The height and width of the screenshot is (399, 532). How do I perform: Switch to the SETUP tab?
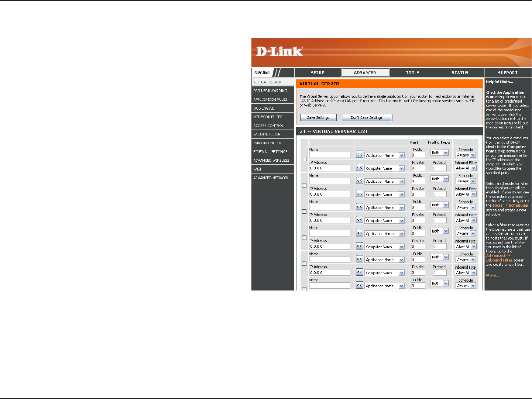pos(318,73)
